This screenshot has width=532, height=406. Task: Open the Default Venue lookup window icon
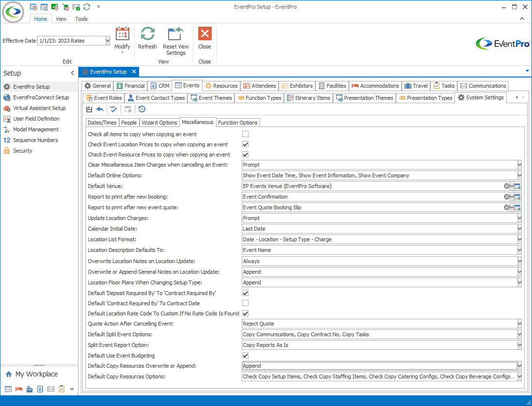click(518, 186)
